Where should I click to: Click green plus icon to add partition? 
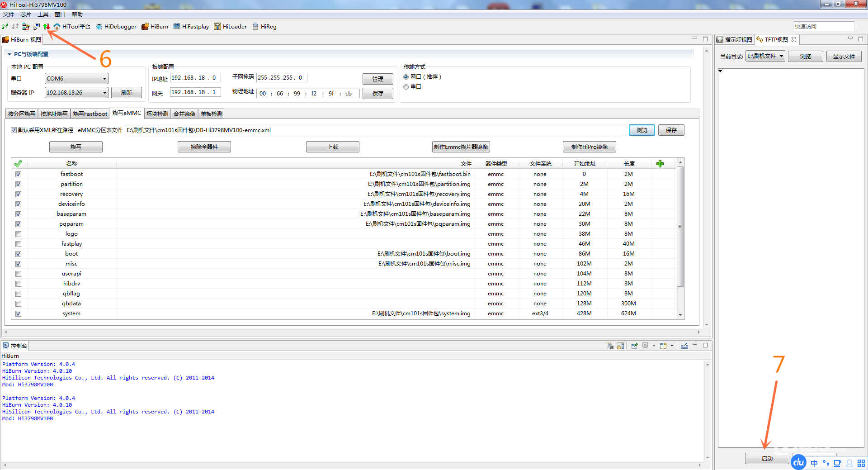(660, 164)
